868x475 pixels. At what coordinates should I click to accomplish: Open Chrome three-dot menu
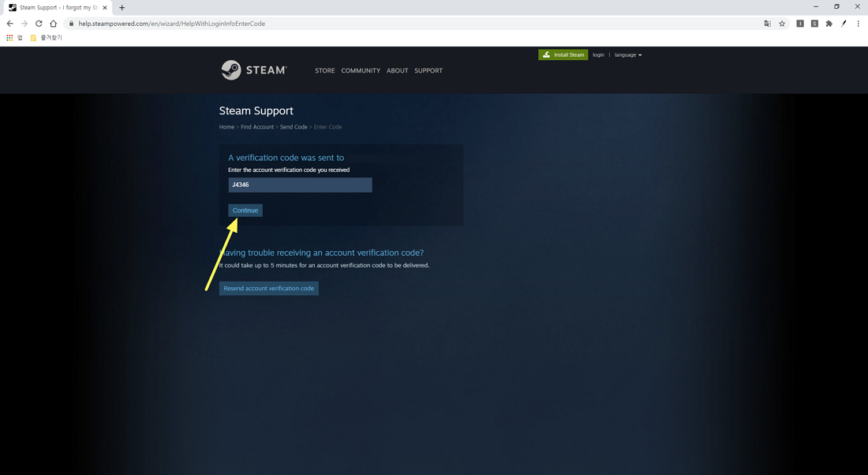tap(858, 24)
